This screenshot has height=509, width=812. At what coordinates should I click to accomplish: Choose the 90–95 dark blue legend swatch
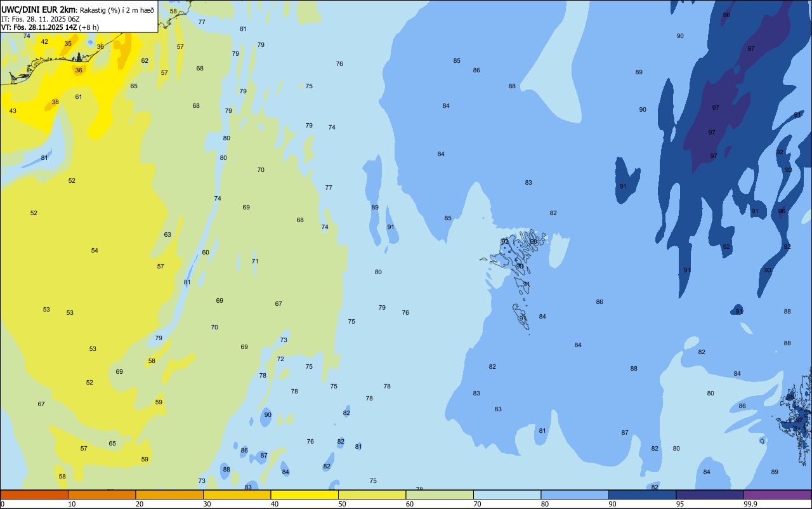pyautogui.click(x=642, y=494)
